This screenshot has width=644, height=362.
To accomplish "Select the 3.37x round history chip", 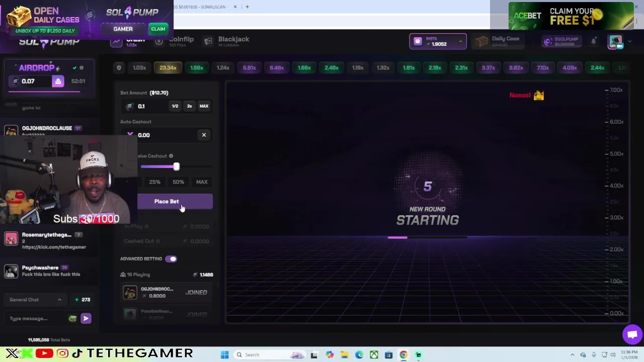I will [x=488, y=68].
